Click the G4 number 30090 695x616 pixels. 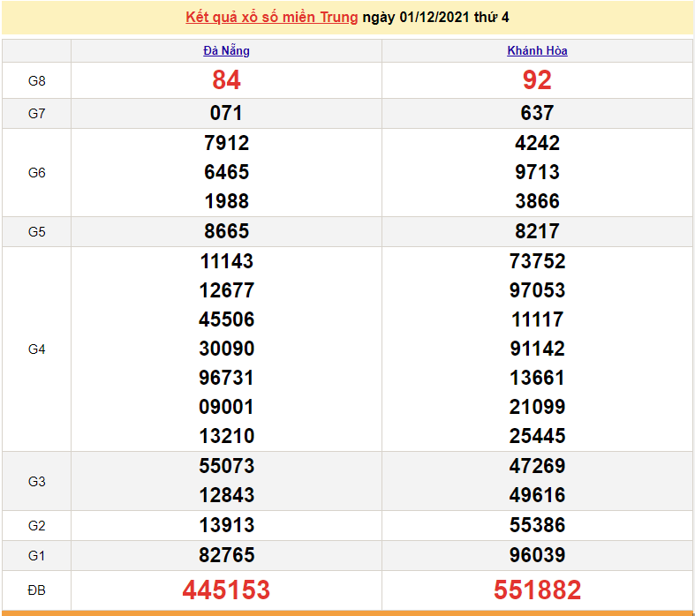(x=226, y=349)
